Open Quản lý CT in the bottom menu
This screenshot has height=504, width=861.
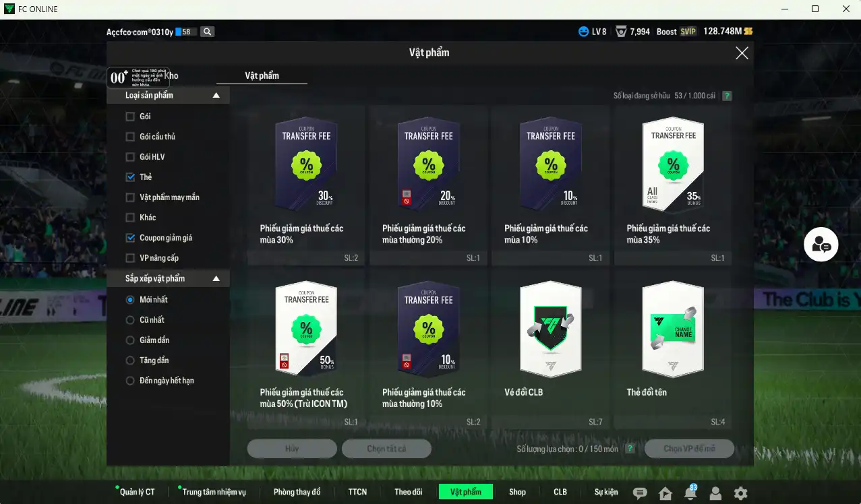[138, 492]
